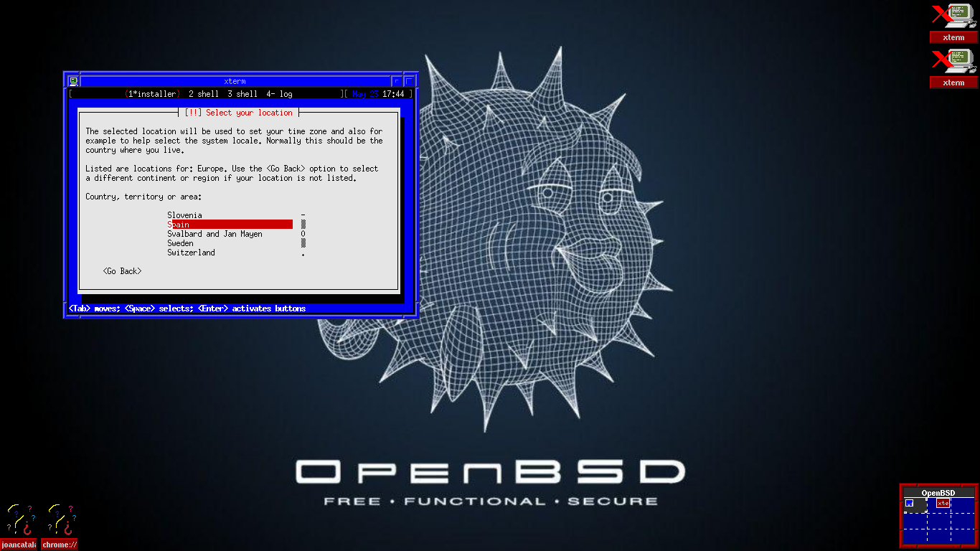The width and height of the screenshot is (980, 551).
Task: Select the 1*installer screen tab
Action: tap(151, 94)
